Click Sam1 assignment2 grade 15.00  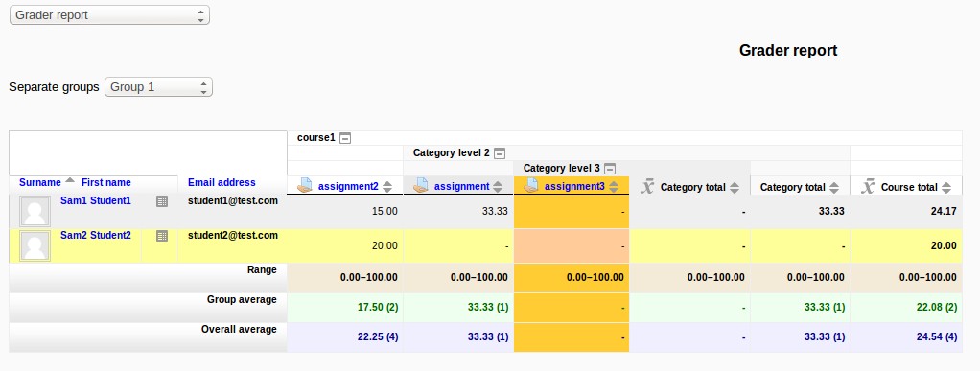pos(385,211)
